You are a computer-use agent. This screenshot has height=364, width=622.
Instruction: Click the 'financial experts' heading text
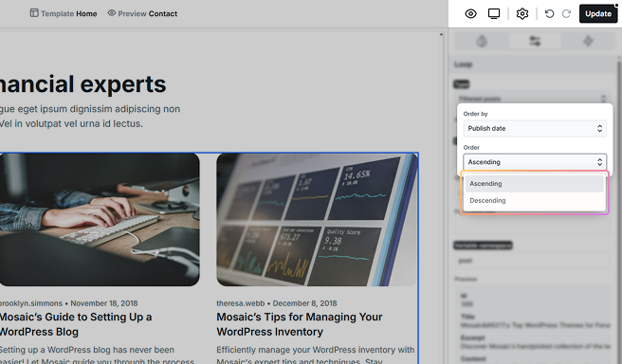pos(82,84)
